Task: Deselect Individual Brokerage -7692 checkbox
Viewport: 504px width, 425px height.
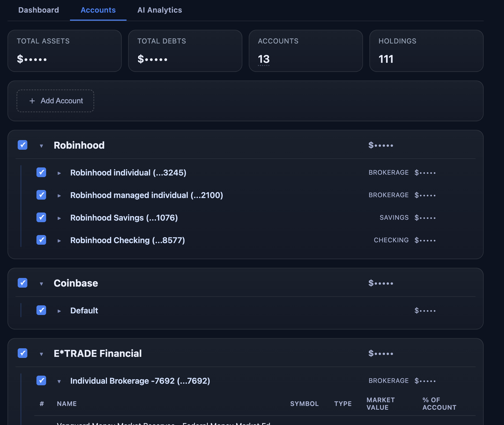Action: pos(41,381)
